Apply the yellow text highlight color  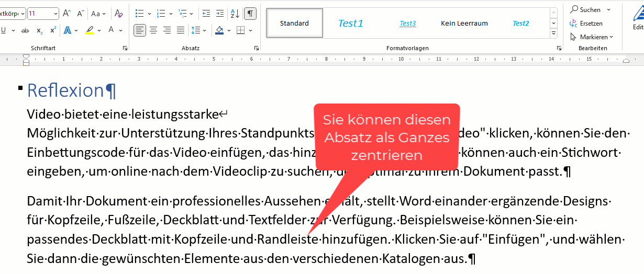click(x=90, y=30)
